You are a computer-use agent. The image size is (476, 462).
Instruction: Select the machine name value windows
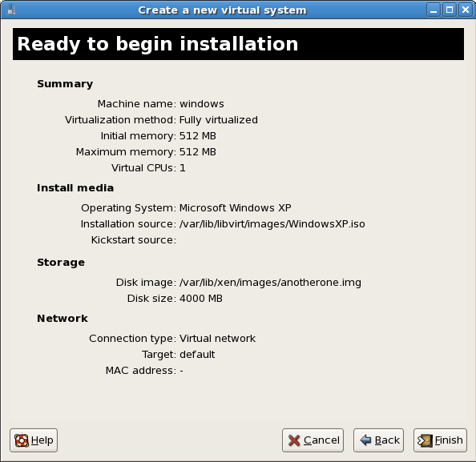202,104
